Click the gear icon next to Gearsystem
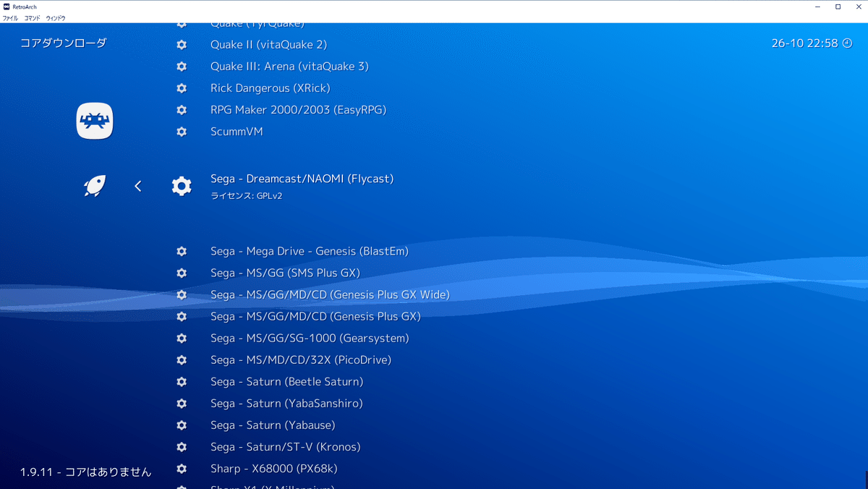This screenshot has height=489, width=868. coord(182,338)
